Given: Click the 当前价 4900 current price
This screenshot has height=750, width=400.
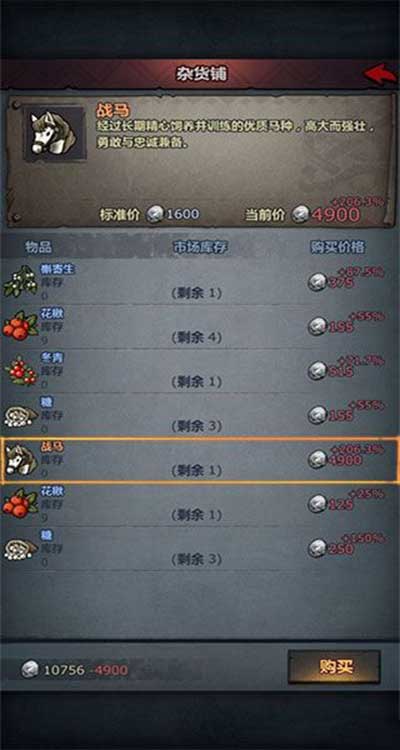Looking at the screenshot, I should tap(302, 215).
